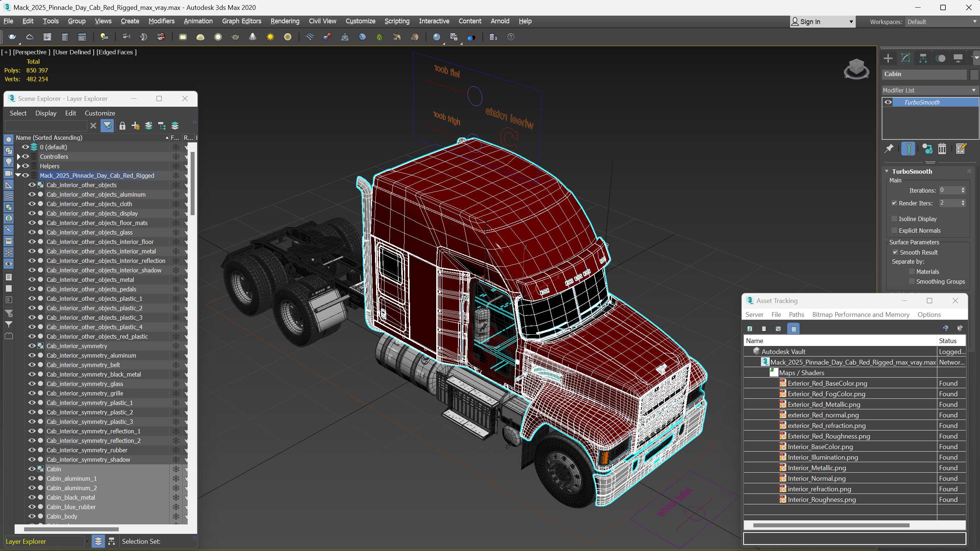Click the Asset Tracking horizontal scrollbar
The width and height of the screenshot is (980, 551).
[831, 526]
